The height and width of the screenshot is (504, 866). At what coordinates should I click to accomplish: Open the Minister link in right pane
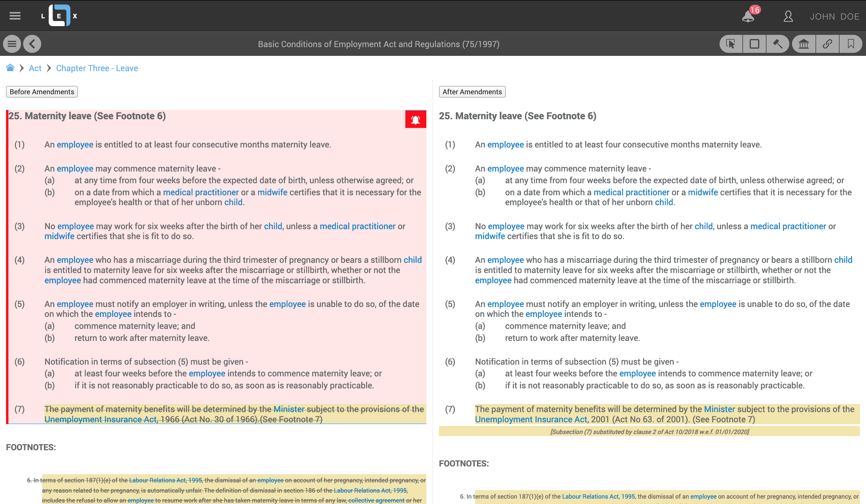click(719, 409)
